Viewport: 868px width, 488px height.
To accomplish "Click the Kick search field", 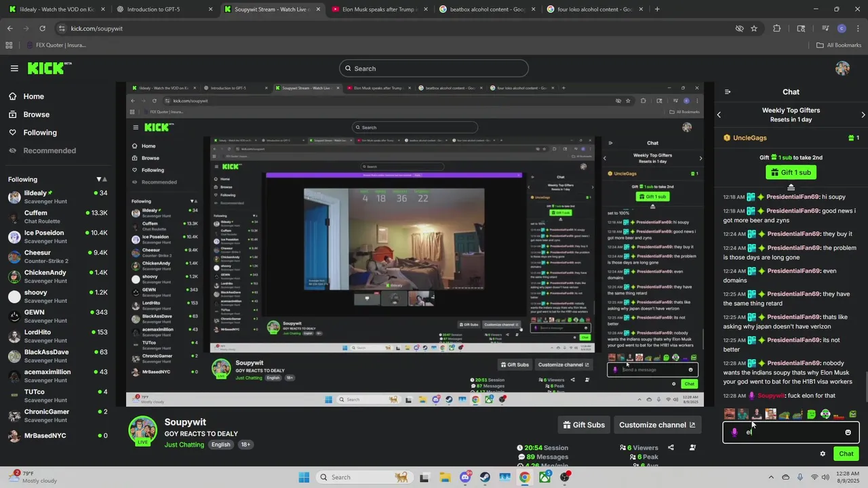I will click(434, 68).
